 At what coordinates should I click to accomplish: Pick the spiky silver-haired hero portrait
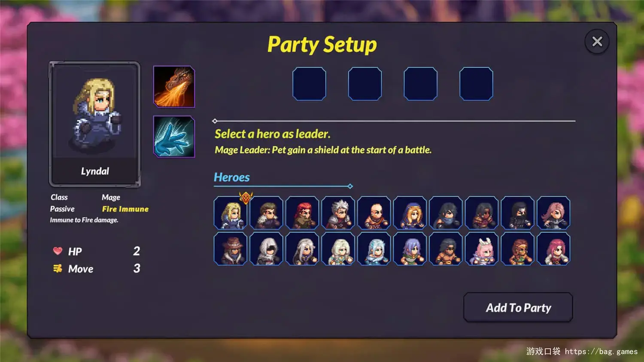[338, 213]
